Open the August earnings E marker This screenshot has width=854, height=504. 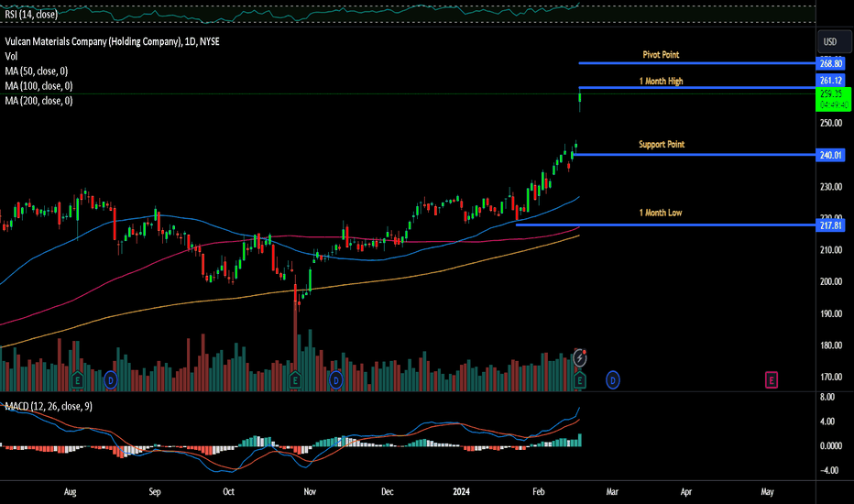coord(77,379)
